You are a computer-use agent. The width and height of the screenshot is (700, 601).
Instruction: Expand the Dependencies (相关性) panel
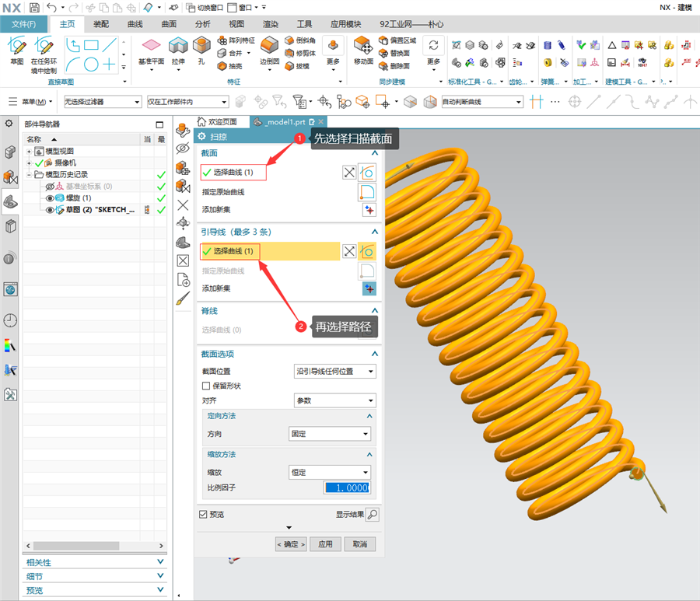coord(160,561)
